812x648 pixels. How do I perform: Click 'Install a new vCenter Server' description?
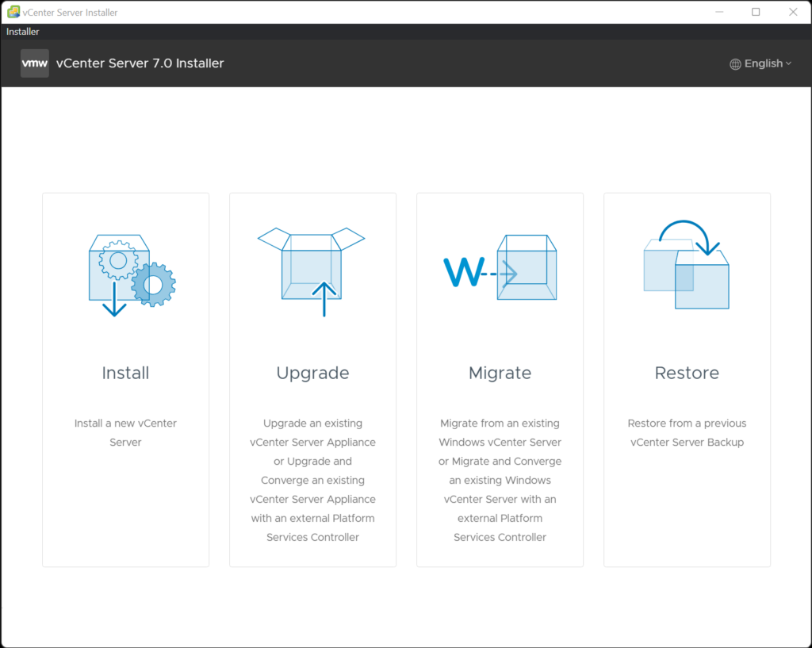pyautogui.click(x=125, y=432)
